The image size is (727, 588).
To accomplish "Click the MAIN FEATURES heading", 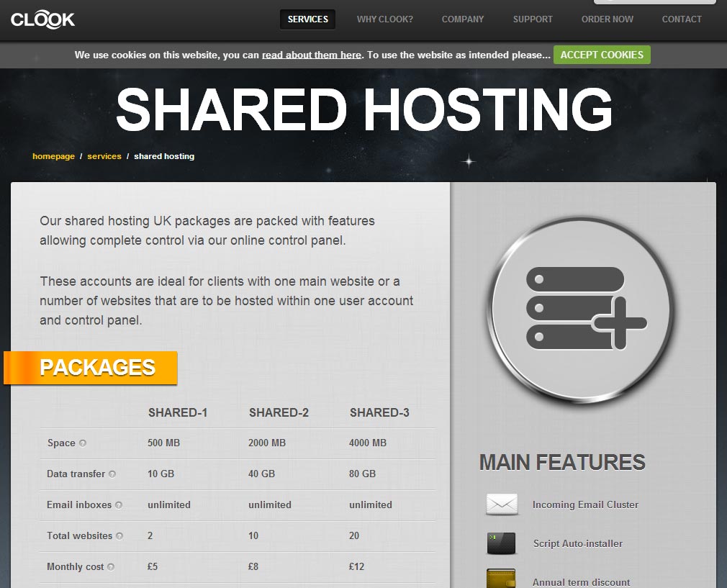I will (x=562, y=462).
